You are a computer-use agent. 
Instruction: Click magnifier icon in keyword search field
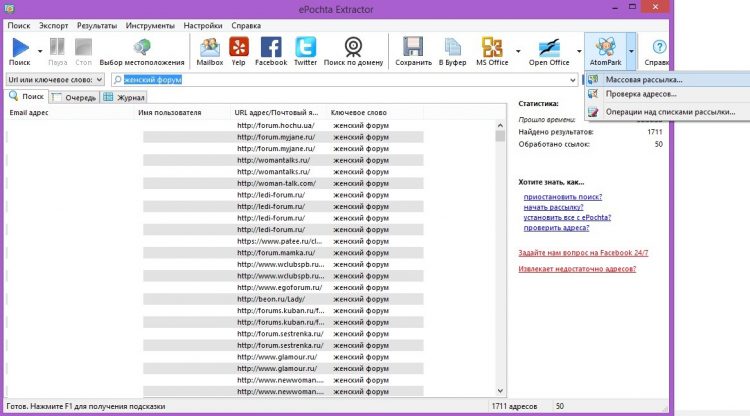tap(117, 80)
